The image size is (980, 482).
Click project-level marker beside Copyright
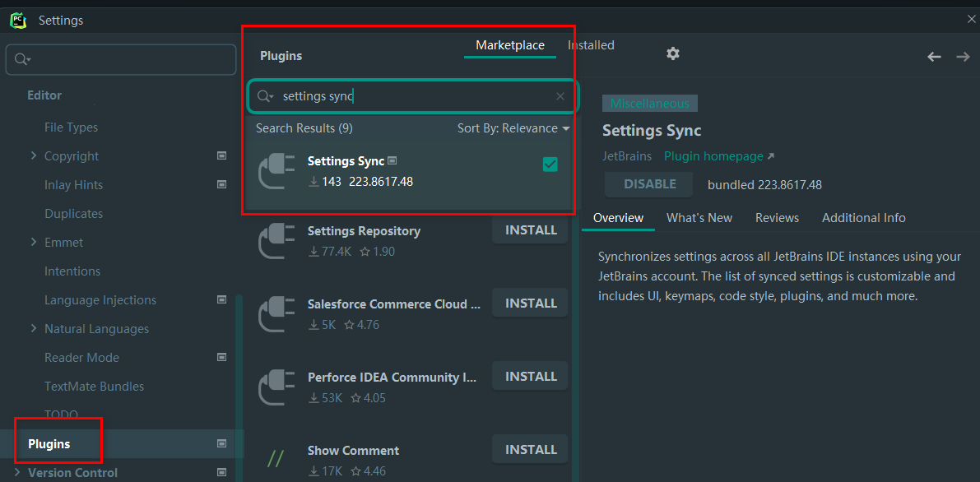221,155
